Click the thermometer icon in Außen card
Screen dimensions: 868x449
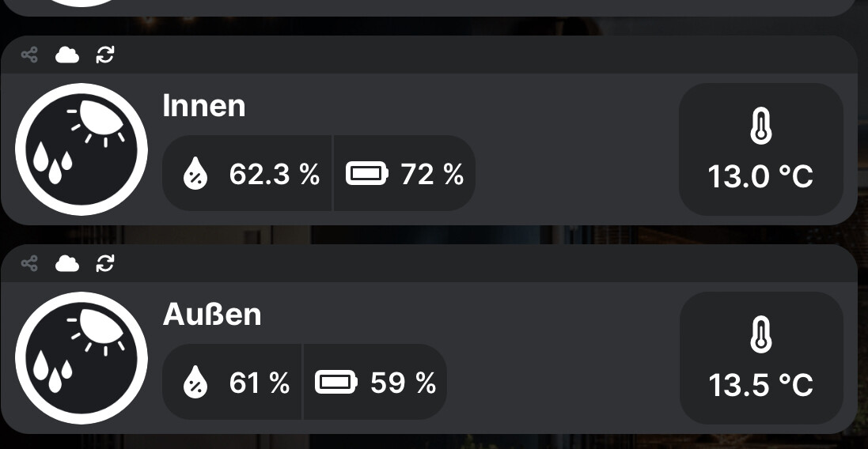pyautogui.click(x=760, y=335)
